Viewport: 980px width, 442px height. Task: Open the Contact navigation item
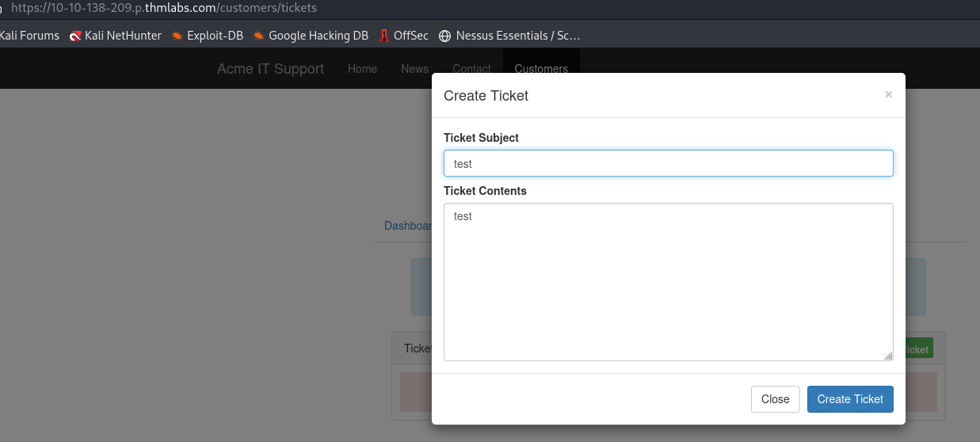[x=471, y=69]
